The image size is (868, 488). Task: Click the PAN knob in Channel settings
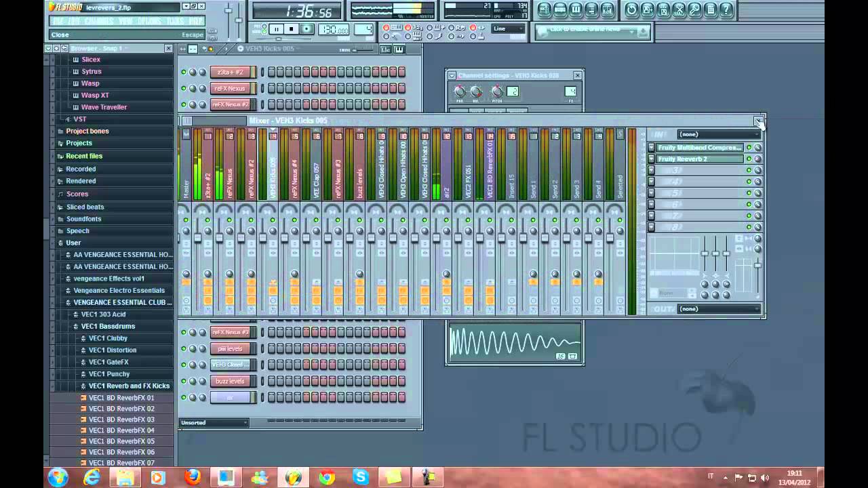[460, 91]
